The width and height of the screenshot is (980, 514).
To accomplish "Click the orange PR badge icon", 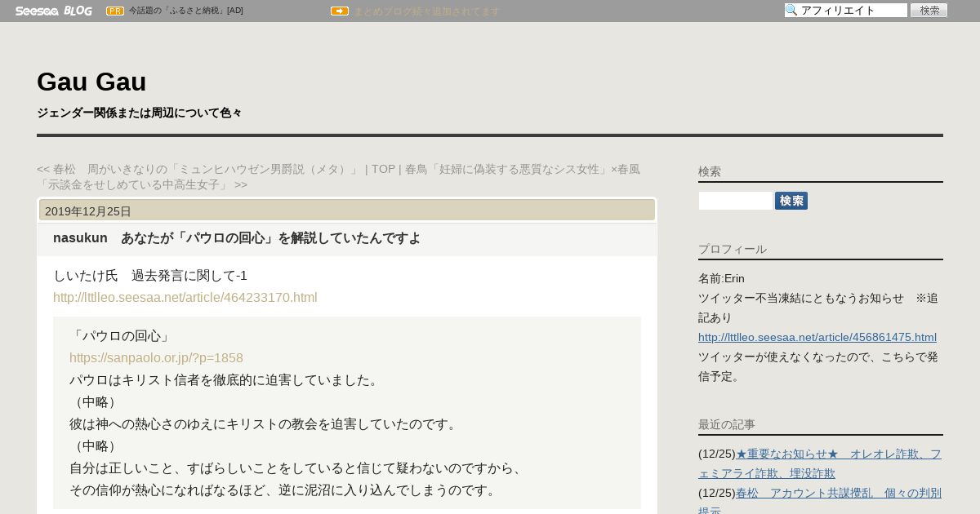I will (115, 11).
